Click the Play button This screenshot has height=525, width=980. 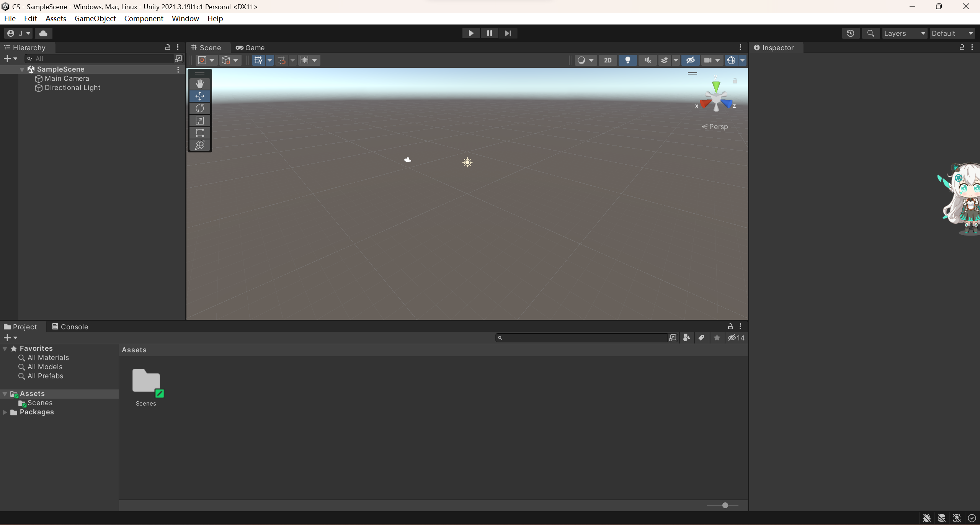[x=471, y=33]
